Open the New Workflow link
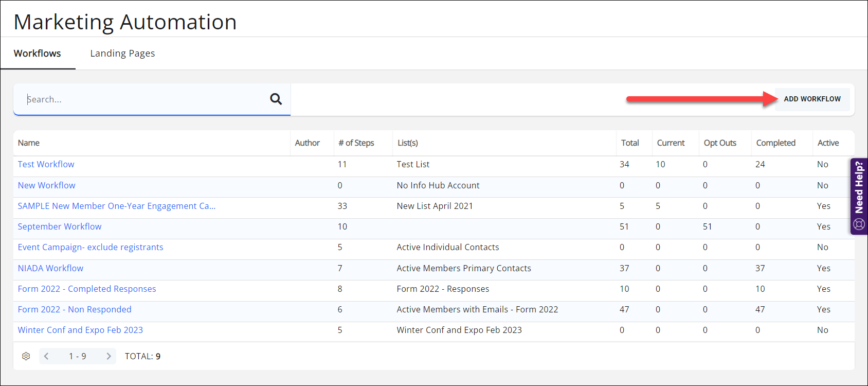The height and width of the screenshot is (386, 868). click(x=47, y=185)
